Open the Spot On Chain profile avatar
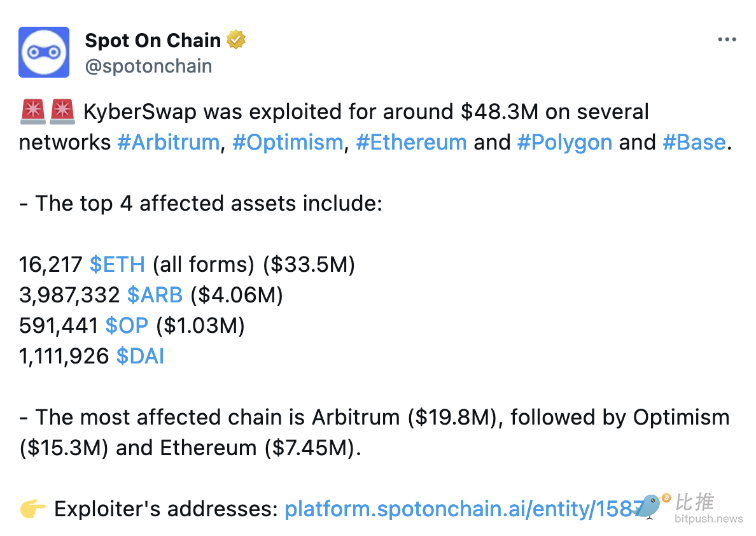756x536 pixels. [44, 52]
